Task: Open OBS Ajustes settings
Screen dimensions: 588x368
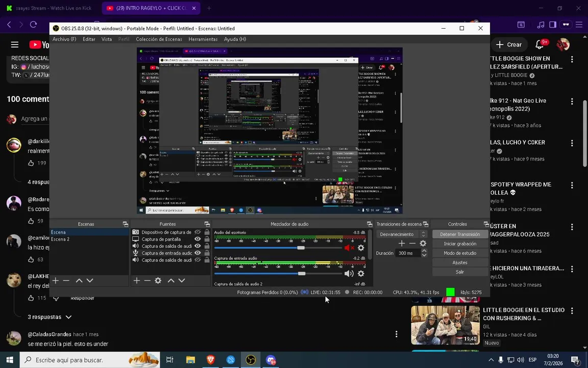Action: pos(460,262)
